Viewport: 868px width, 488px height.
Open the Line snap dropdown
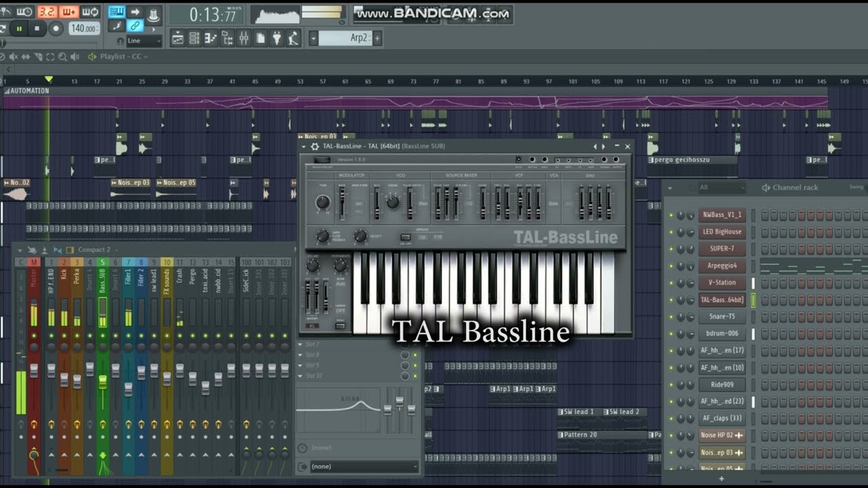(x=144, y=41)
